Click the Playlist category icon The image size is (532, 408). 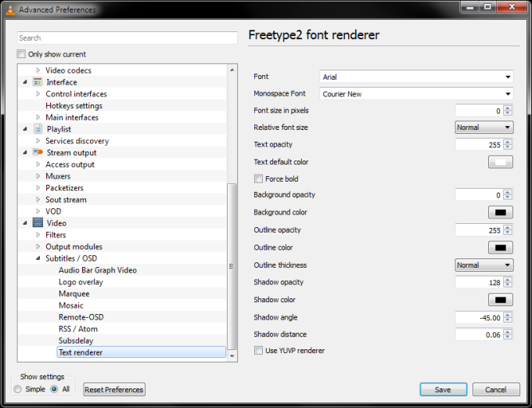38,129
